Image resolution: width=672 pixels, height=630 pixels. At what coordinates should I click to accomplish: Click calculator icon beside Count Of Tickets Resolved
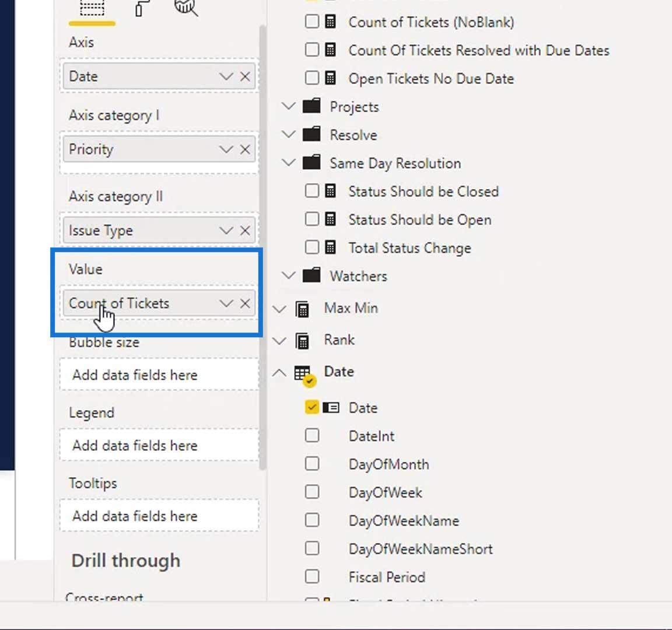coord(330,50)
